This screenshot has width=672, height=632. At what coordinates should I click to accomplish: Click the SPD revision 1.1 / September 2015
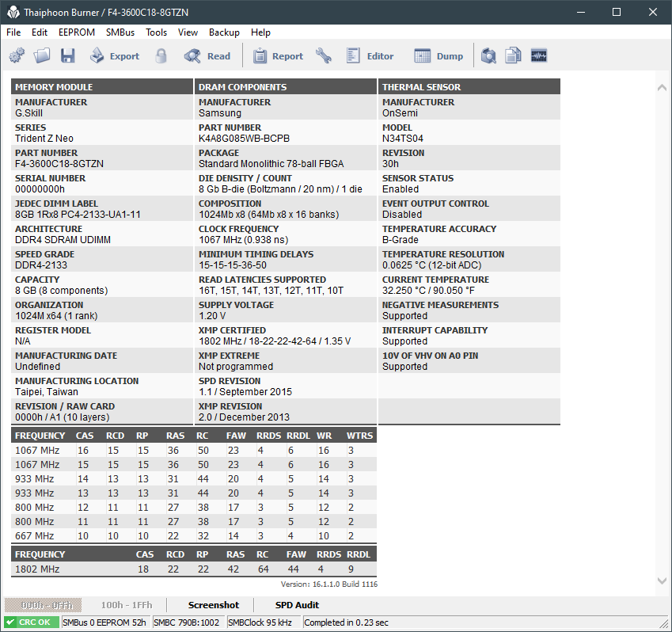245,391
